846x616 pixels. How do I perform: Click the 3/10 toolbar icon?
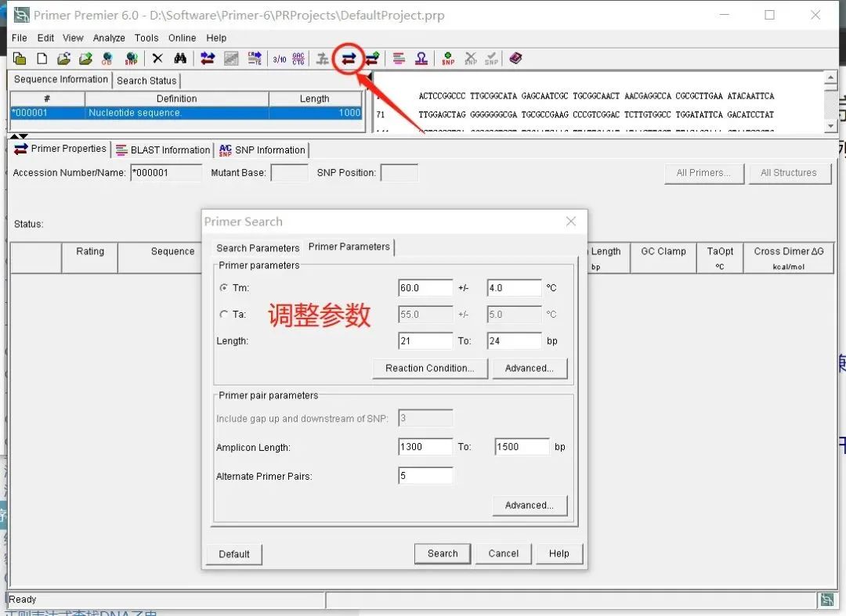click(x=280, y=59)
